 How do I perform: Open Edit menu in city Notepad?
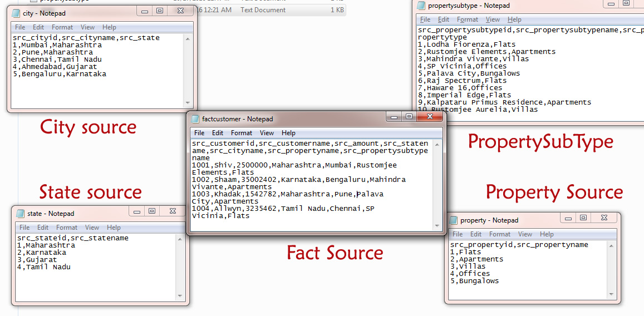point(38,27)
